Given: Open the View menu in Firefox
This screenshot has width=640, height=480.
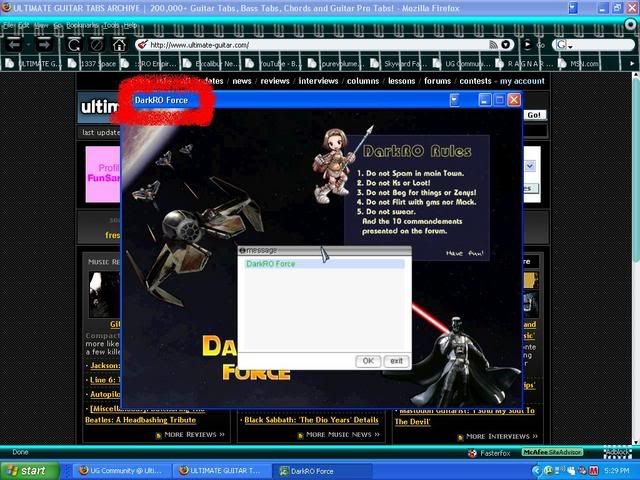Looking at the screenshot, I should pyautogui.click(x=41, y=25).
